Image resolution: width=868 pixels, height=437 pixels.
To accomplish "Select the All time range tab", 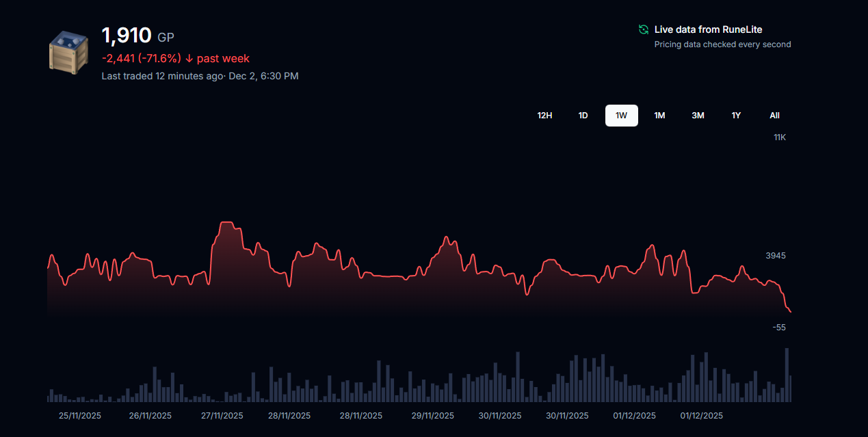I will click(774, 116).
